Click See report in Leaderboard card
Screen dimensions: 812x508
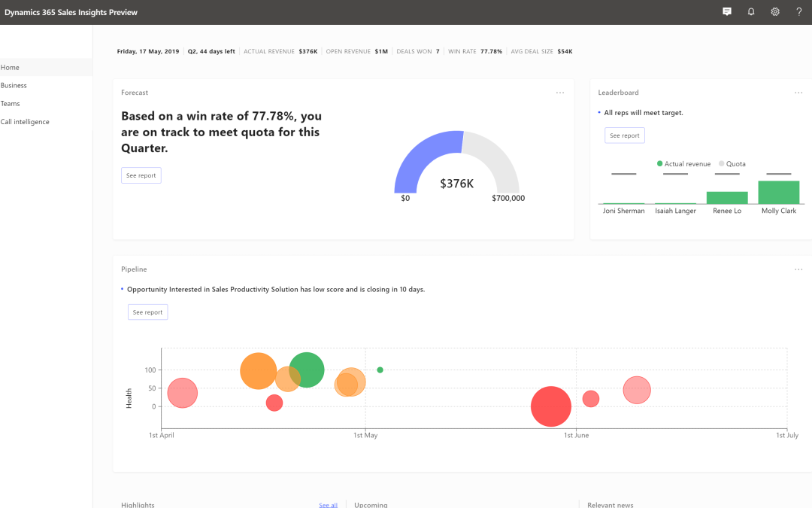click(x=625, y=135)
